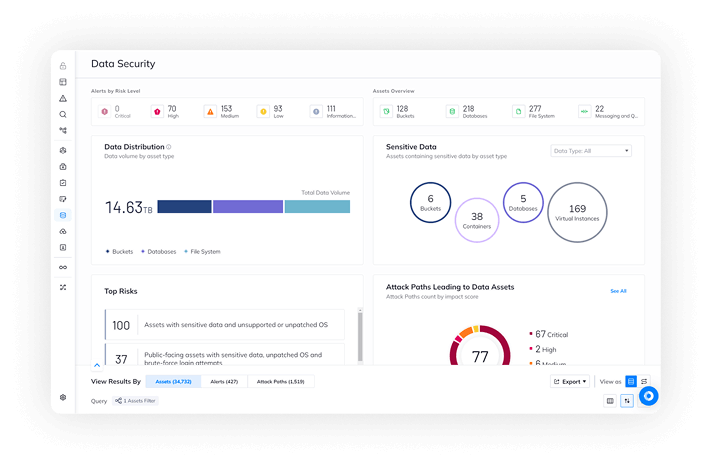Click the purple Databases bar segment

click(x=248, y=207)
